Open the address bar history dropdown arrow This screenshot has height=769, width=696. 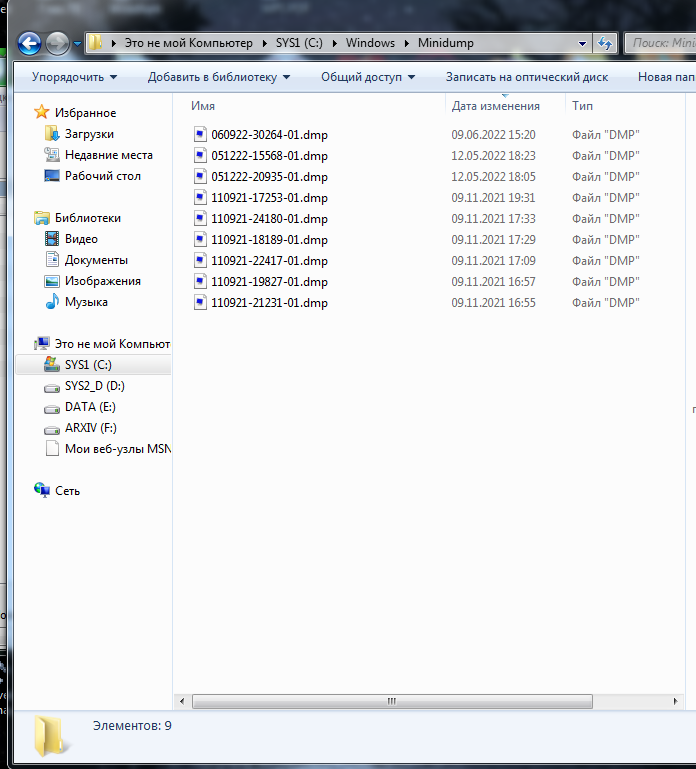click(582, 43)
